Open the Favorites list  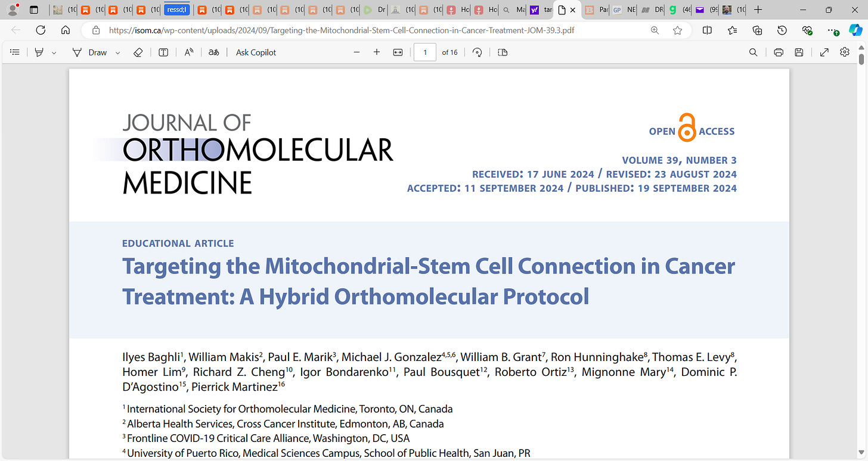pyautogui.click(x=732, y=30)
